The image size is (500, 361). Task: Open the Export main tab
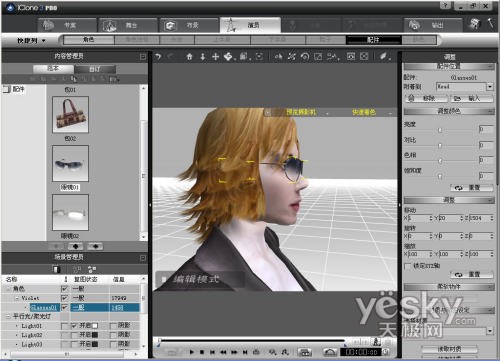tap(433, 25)
